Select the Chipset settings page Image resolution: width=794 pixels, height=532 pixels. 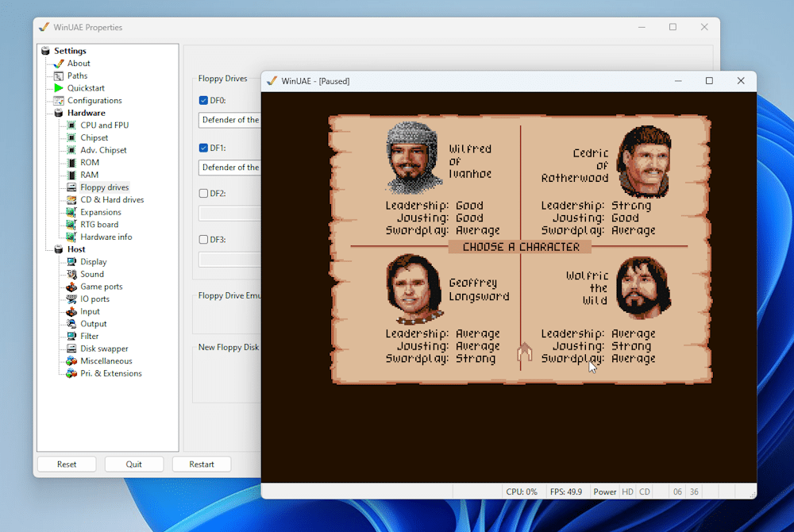(94, 138)
